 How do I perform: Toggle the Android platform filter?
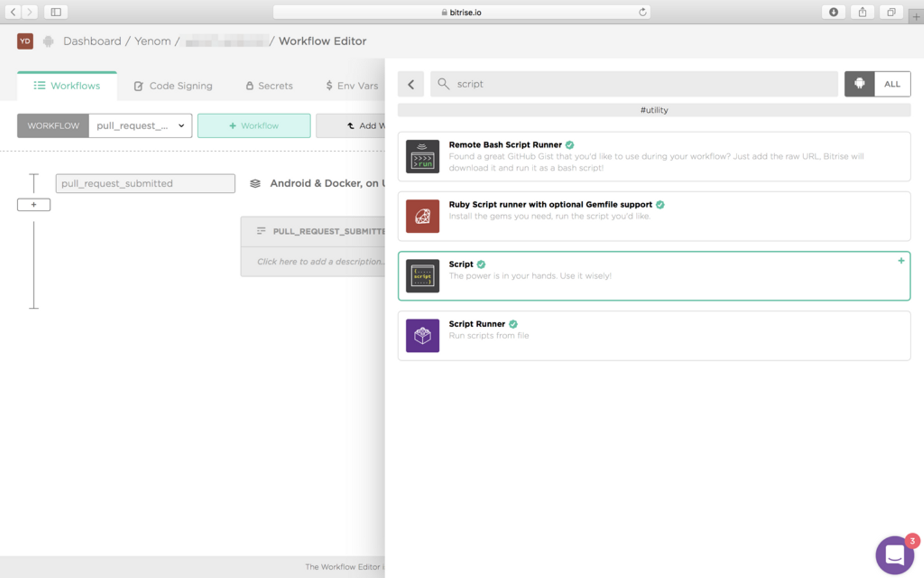pyautogui.click(x=859, y=84)
